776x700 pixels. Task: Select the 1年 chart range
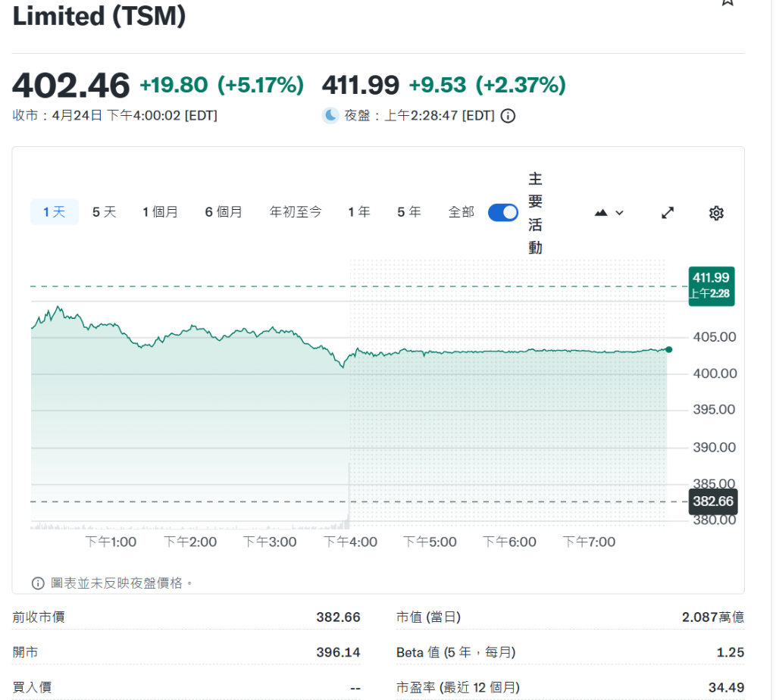(359, 212)
